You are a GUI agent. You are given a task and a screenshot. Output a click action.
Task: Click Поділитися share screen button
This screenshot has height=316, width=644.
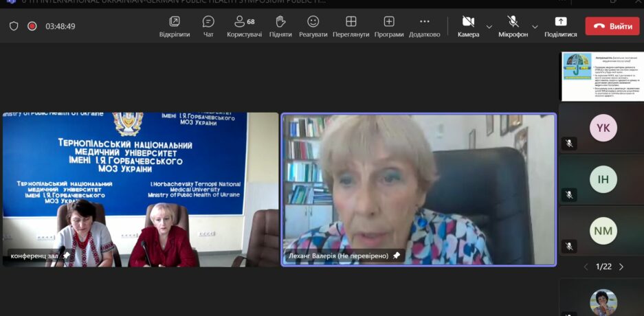561,26
